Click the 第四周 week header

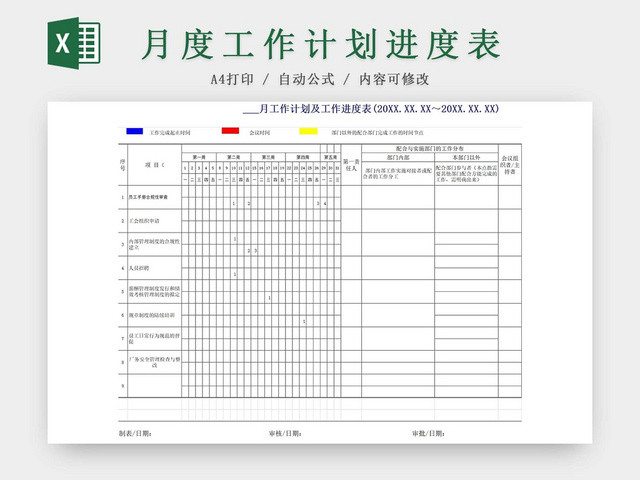pos(303,157)
